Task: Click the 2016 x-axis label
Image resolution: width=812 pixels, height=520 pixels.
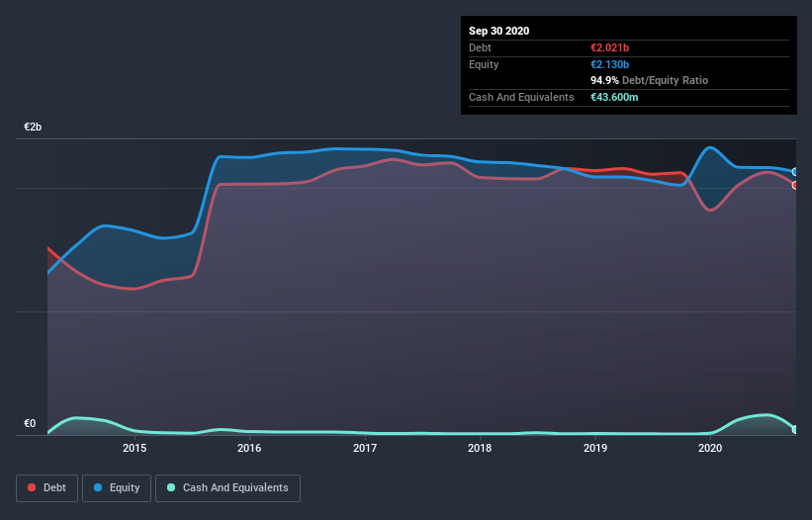Action: tap(249, 448)
